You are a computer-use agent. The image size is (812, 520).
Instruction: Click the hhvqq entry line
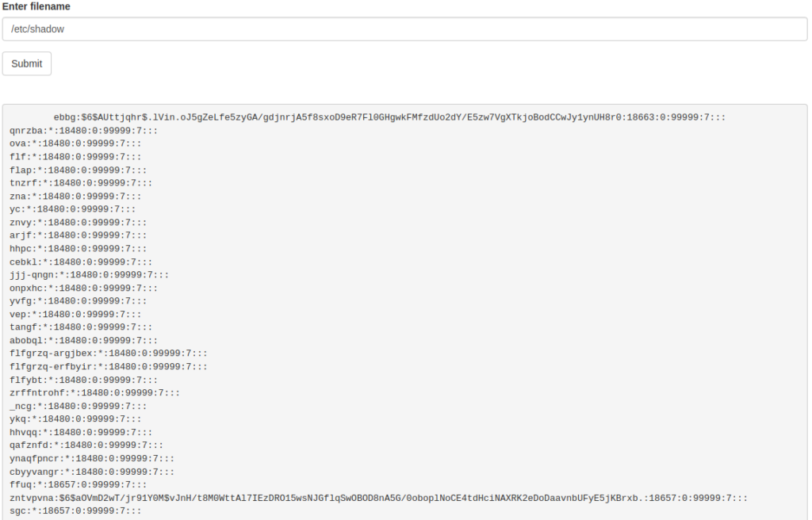(81, 433)
